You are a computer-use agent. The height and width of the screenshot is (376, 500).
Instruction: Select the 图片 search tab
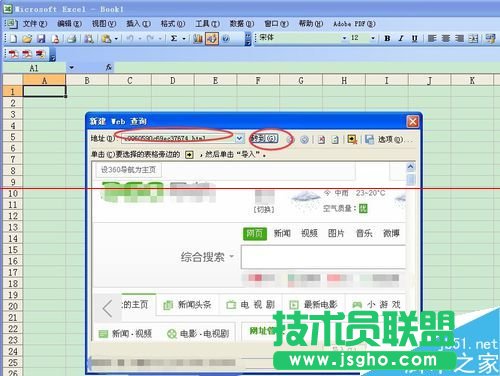coord(336,233)
